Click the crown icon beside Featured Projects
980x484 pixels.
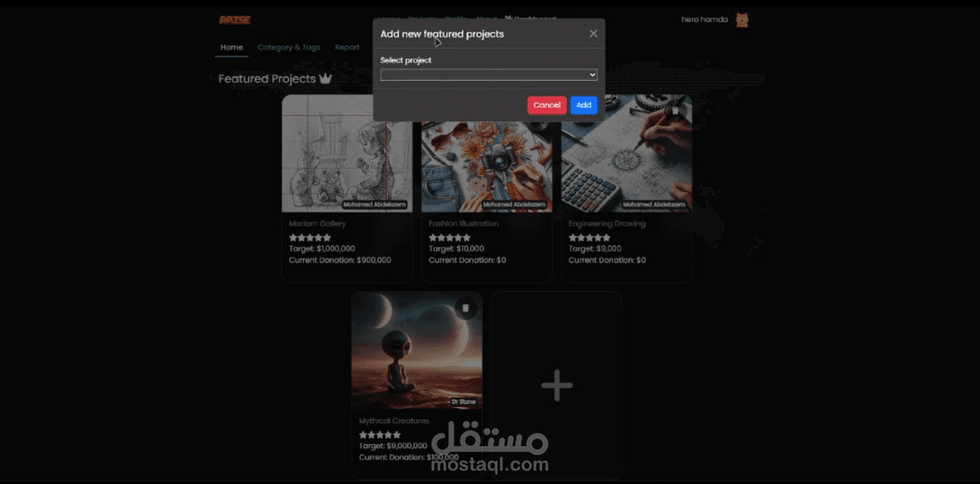click(x=325, y=79)
